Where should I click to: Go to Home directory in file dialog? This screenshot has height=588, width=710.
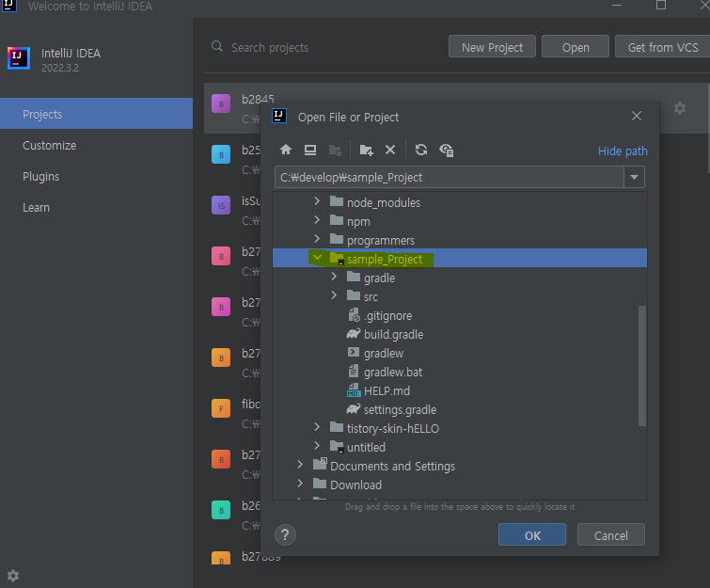[286, 150]
